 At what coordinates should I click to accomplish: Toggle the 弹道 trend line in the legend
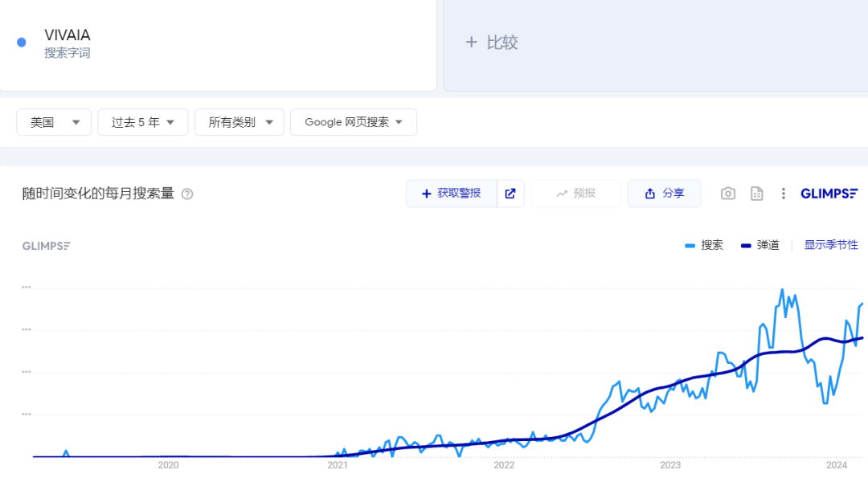click(x=759, y=245)
